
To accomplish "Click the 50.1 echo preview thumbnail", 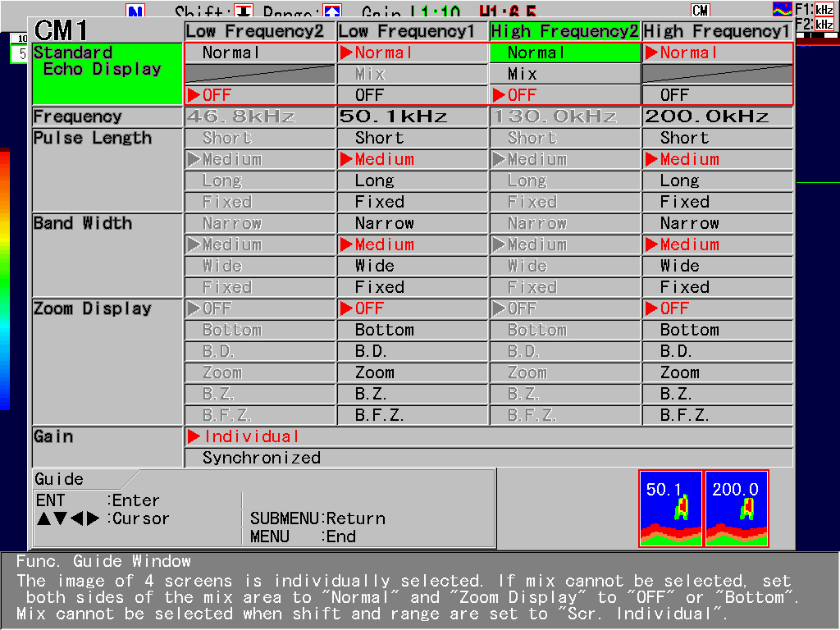I will click(670, 508).
